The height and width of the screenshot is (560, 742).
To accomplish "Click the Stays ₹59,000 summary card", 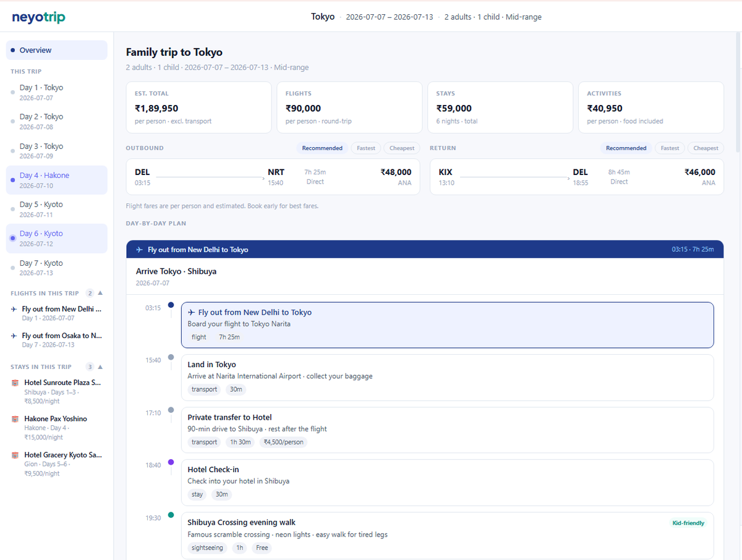I will [x=500, y=108].
